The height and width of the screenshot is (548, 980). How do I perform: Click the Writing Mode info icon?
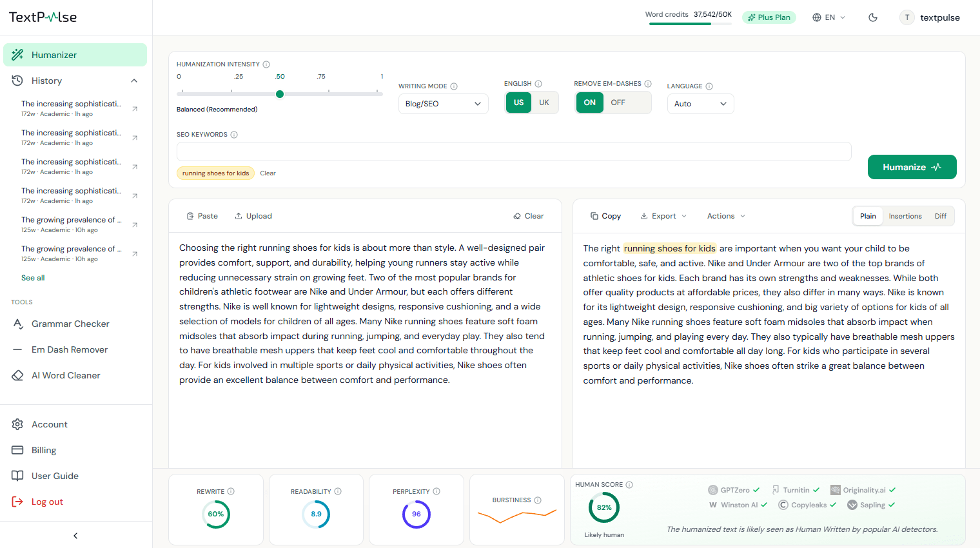pyautogui.click(x=454, y=86)
